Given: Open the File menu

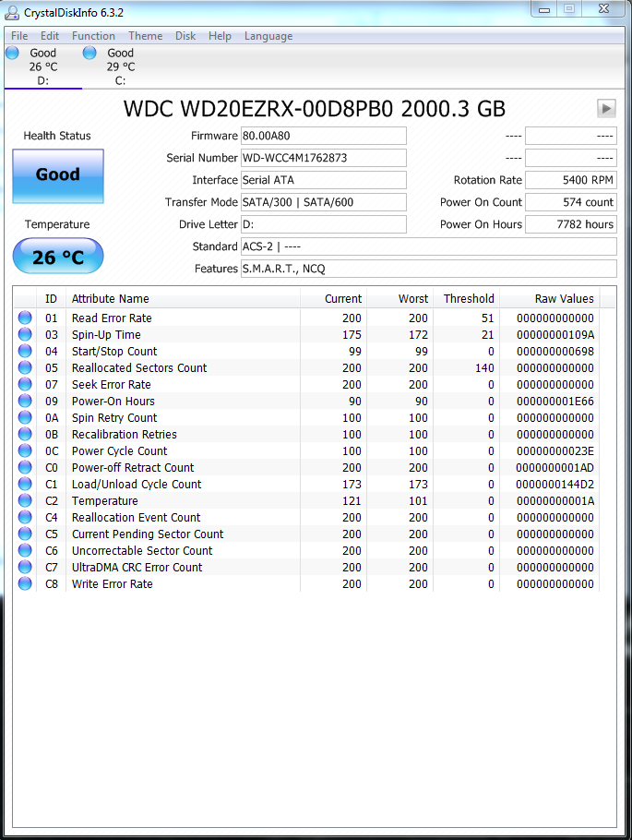Looking at the screenshot, I should coord(19,36).
